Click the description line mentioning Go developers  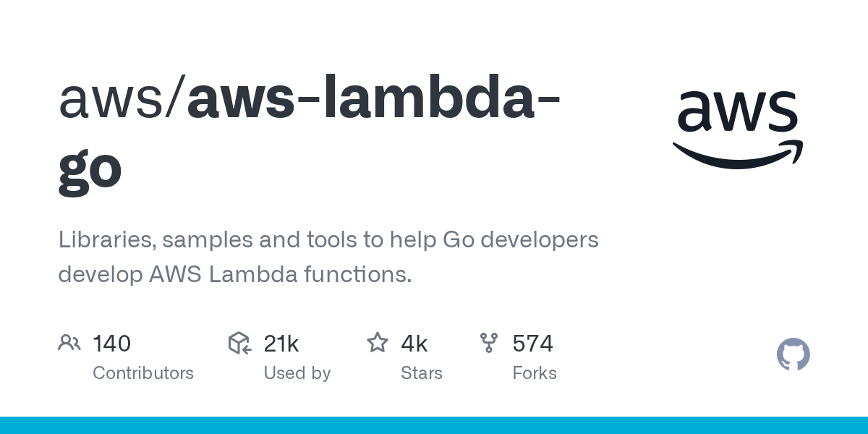328,239
